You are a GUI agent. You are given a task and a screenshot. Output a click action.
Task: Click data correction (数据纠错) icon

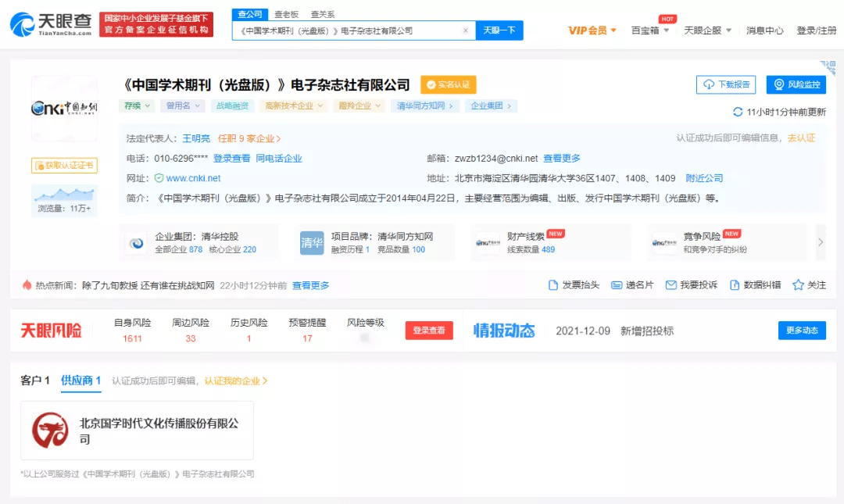[x=735, y=285]
